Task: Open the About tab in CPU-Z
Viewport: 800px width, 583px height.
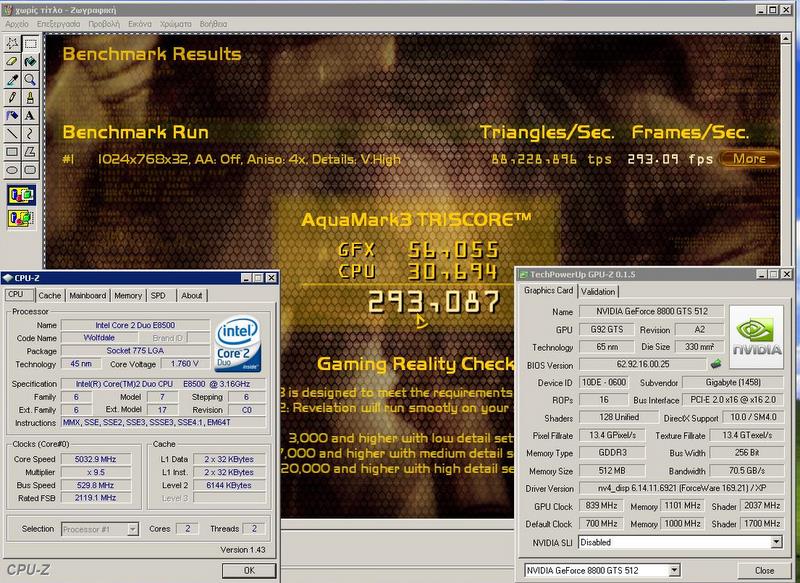Action: [192, 295]
